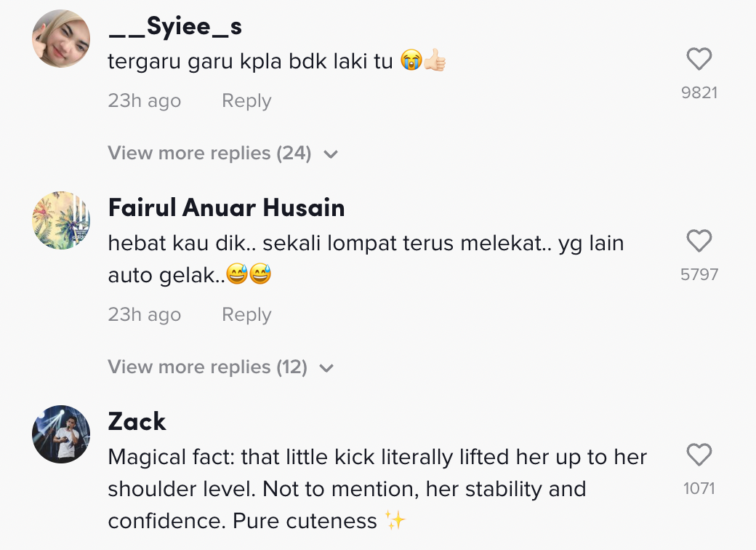The height and width of the screenshot is (550, 756).
Task: Click the 23h ago timestamp under Fairul's comment
Action: [144, 315]
